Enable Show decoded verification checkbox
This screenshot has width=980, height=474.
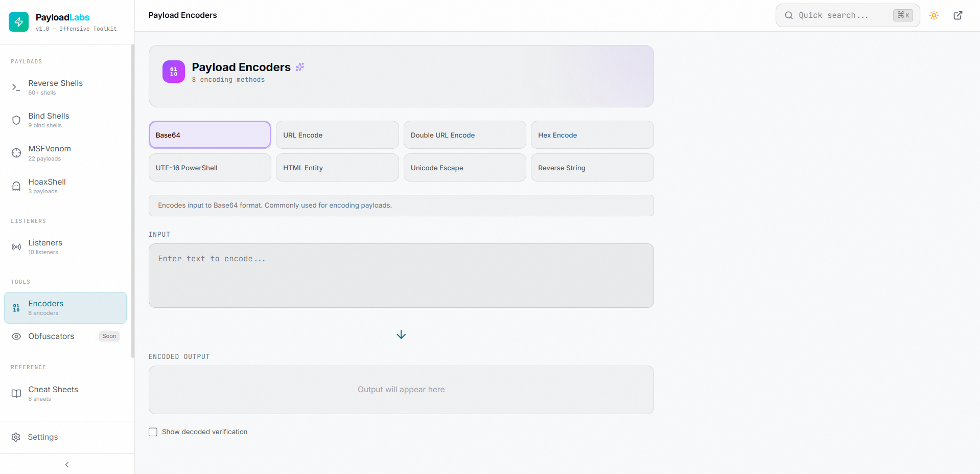[x=153, y=432]
